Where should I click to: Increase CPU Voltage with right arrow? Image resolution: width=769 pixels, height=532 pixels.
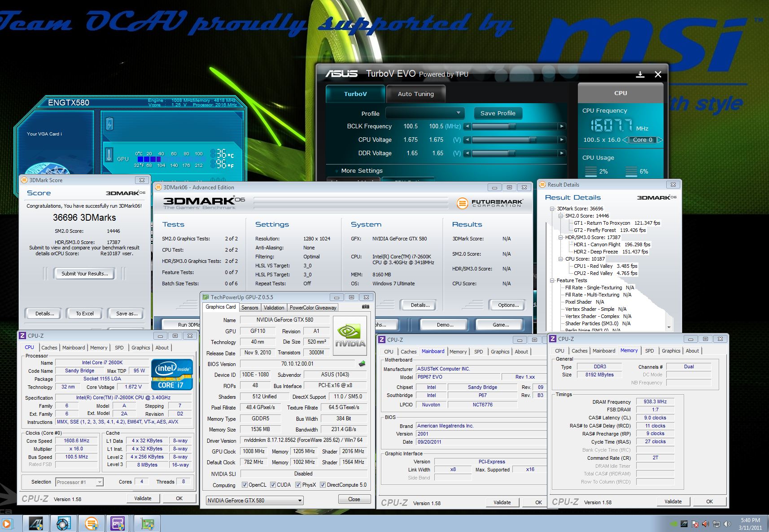562,140
